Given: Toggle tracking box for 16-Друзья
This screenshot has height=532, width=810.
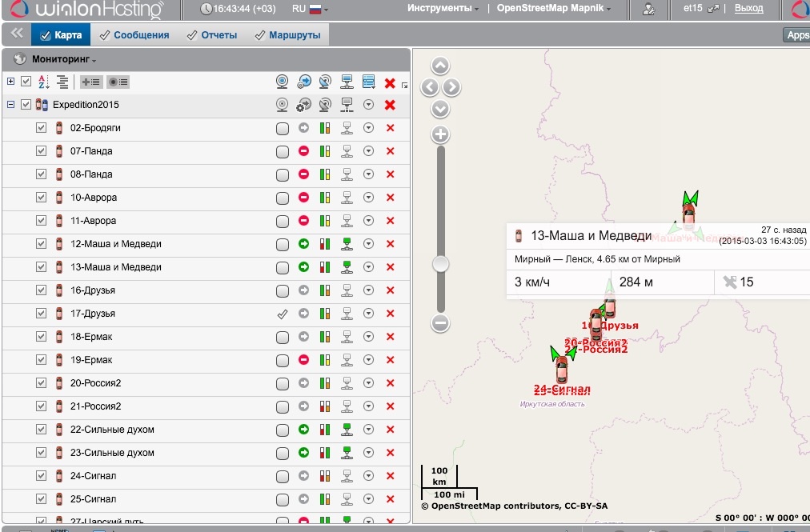Looking at the screenshot, I should tap(282, 291).
